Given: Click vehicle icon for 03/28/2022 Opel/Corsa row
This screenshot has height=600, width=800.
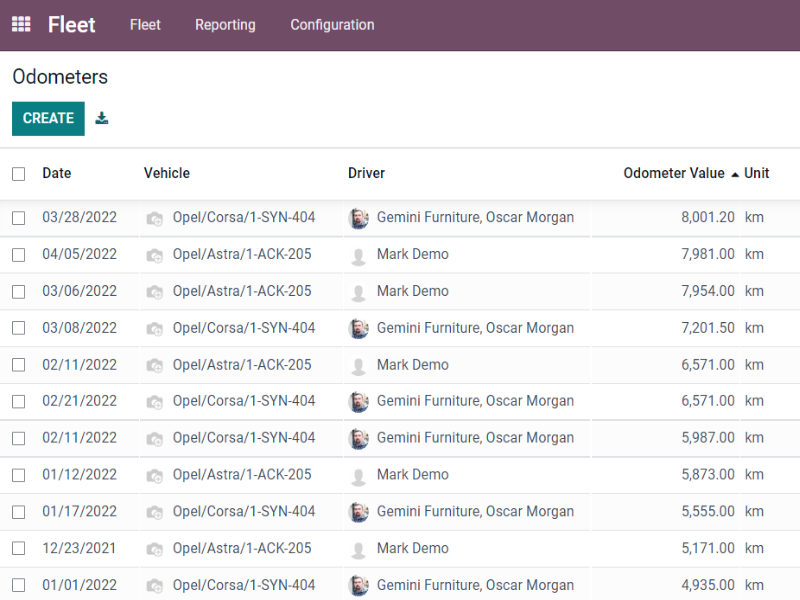Looking at the screenshot, I should [x=155, y=218].
